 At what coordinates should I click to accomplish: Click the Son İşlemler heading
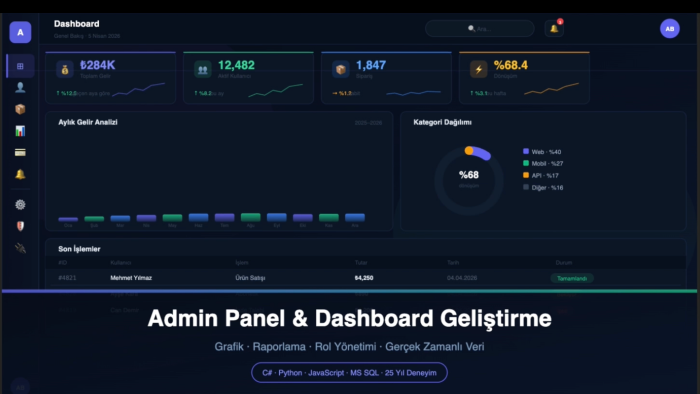(x=79, y=249)
